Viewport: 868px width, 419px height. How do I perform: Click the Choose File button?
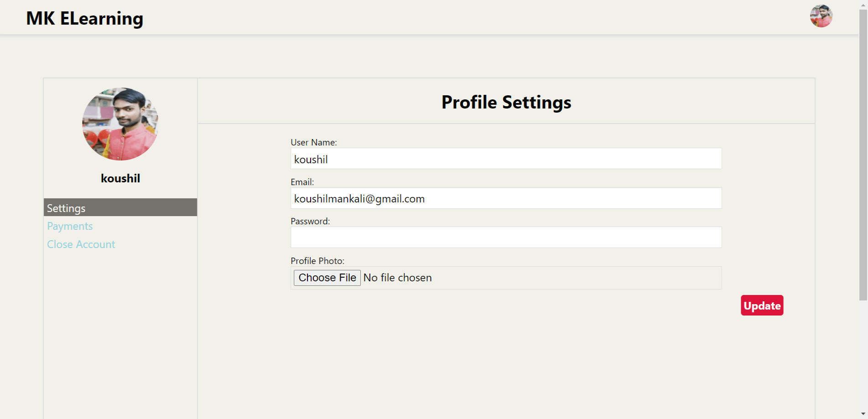coord(327,278)
